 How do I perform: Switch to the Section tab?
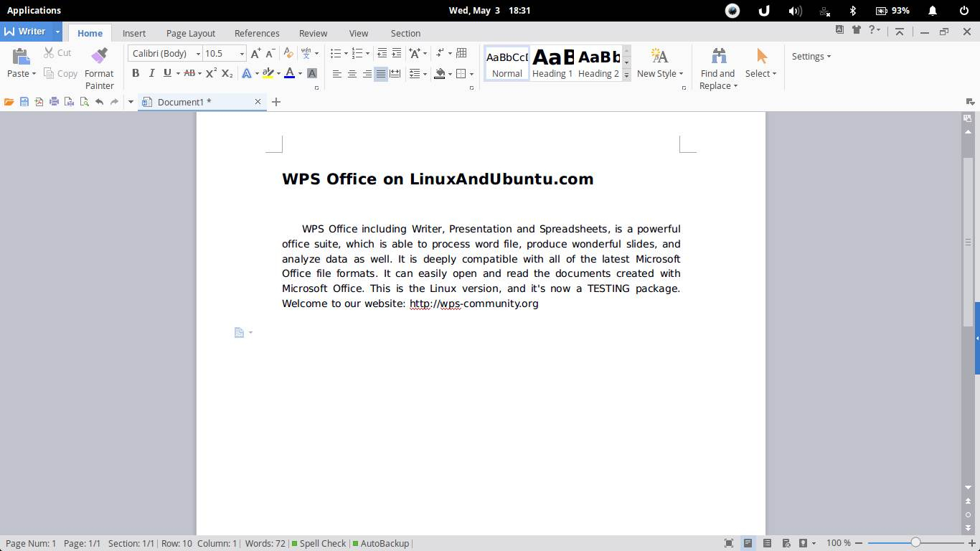coord(405,33)
